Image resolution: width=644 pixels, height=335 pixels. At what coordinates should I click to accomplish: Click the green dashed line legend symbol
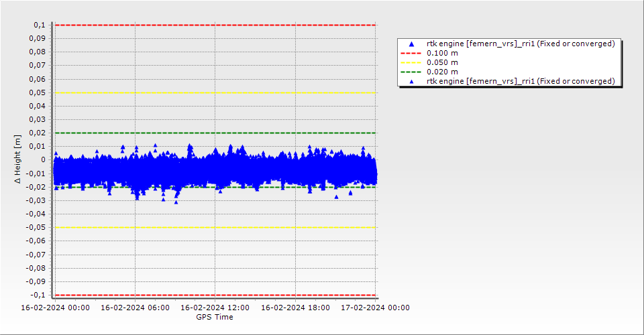click(412, 72)
